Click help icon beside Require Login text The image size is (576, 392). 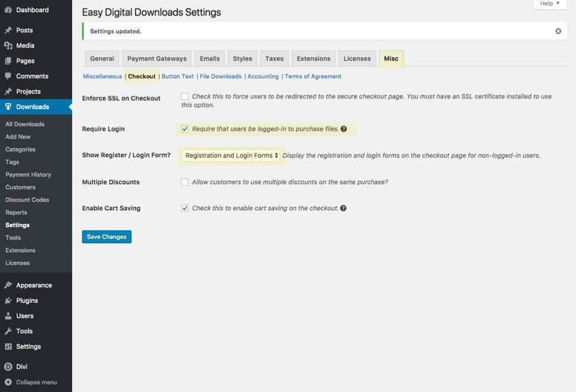[344, 129]
